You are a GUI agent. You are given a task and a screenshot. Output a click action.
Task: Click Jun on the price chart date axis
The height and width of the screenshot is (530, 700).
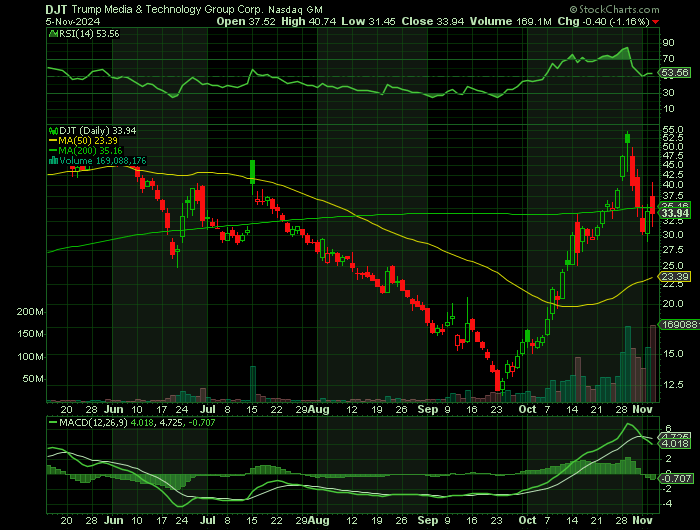pyautogui.click(x=113, y=409)
